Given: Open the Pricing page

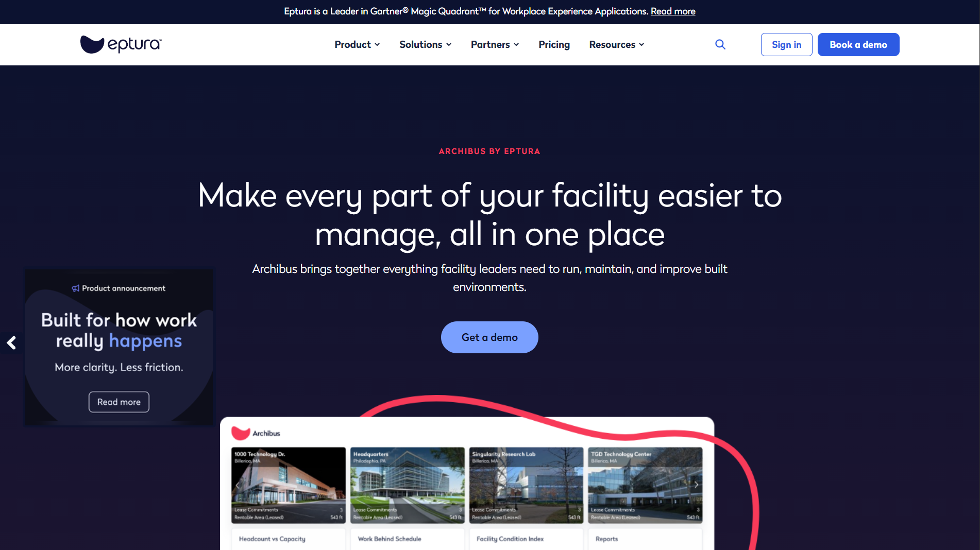Looking at the screenshot, I should (x=554, y=44).
